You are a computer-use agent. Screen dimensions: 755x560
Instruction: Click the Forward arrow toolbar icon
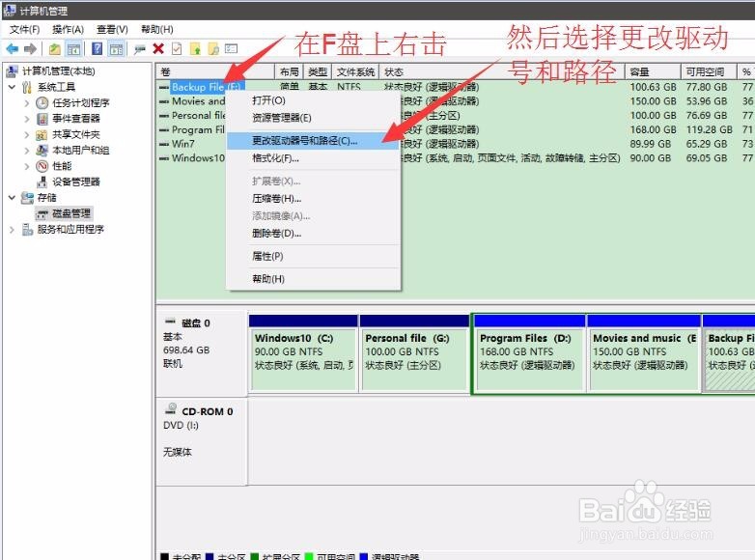30,48
